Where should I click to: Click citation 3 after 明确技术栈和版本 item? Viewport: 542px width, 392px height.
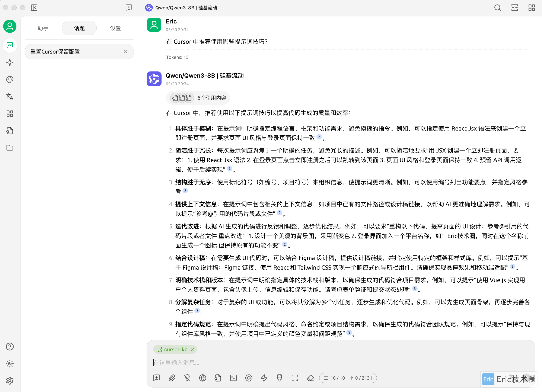pos(415,289)
